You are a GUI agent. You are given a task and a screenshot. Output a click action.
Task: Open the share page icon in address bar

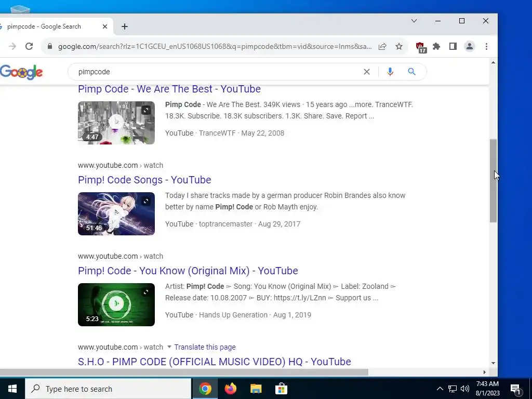(x=382, y=46)
